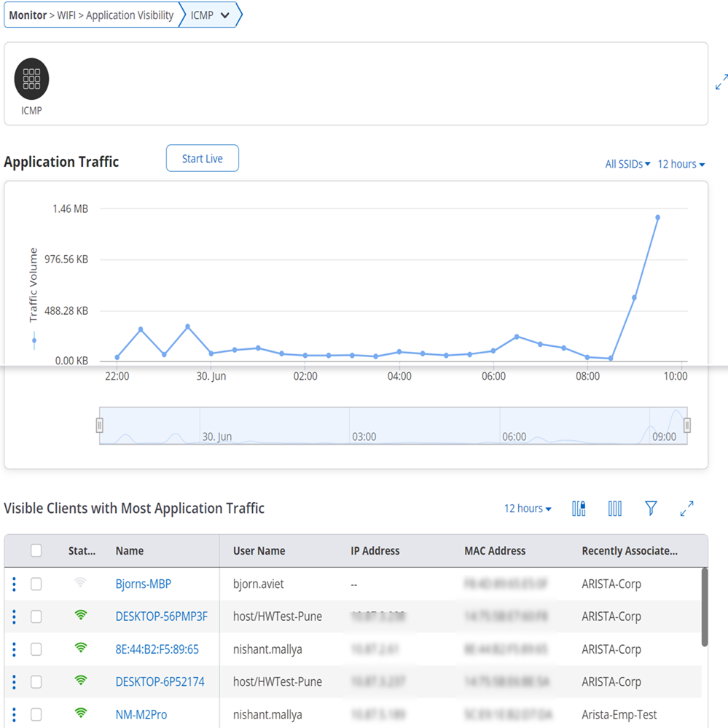728x728 pixels.
Task: Click the freeze columns icon near the filter
Action: pyautogui.click(x=578, y=509)
